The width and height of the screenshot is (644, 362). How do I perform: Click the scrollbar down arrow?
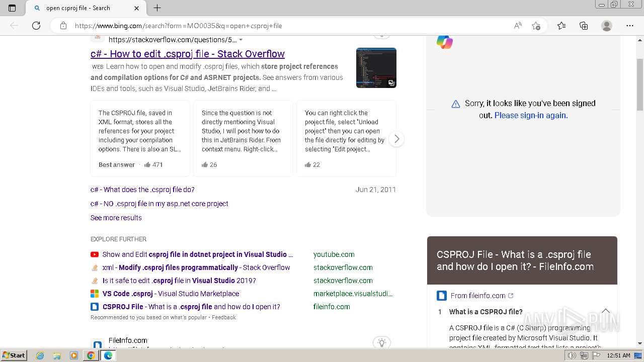(x=640, y=343)
